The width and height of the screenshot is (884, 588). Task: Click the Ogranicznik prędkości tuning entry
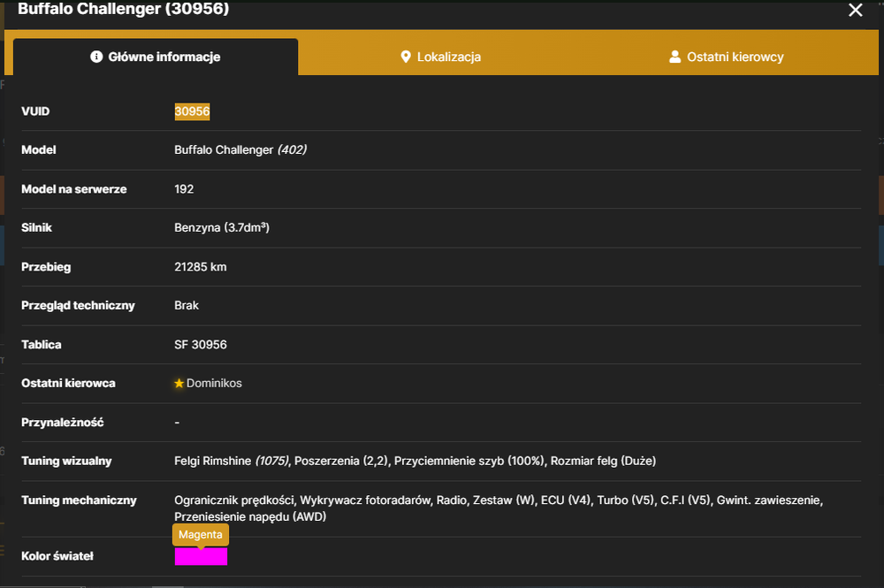tap(234, 500)
